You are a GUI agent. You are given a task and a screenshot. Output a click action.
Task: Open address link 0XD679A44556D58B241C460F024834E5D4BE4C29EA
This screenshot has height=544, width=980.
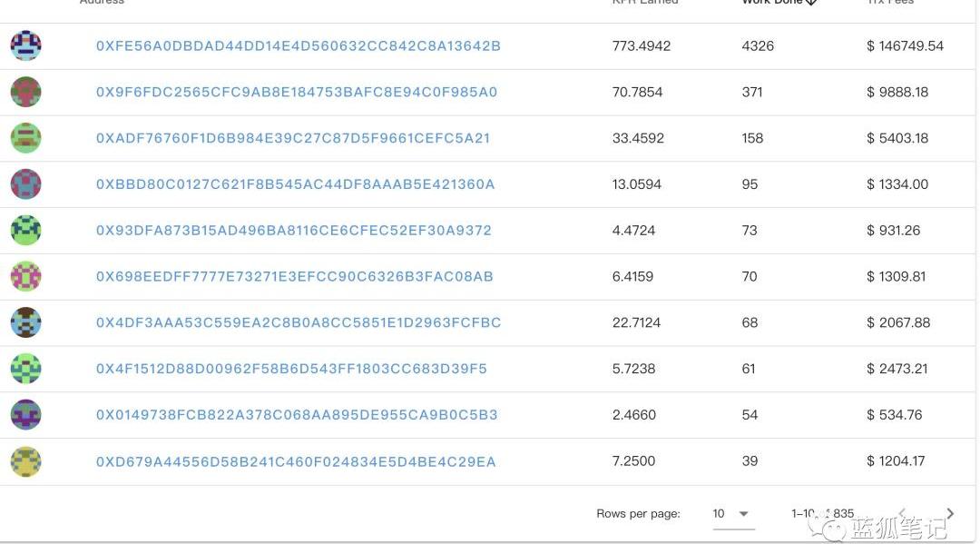(296, 461)
